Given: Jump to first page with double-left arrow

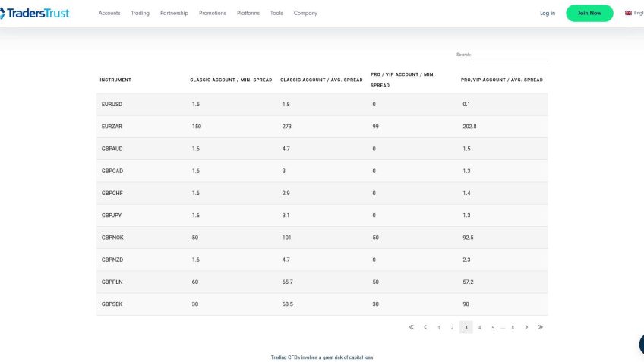Looking at the screenshot, I should (x=412, y=327).
